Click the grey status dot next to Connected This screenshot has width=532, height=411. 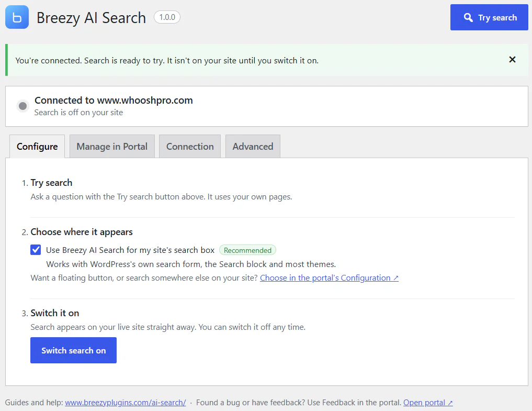[22, 106]
